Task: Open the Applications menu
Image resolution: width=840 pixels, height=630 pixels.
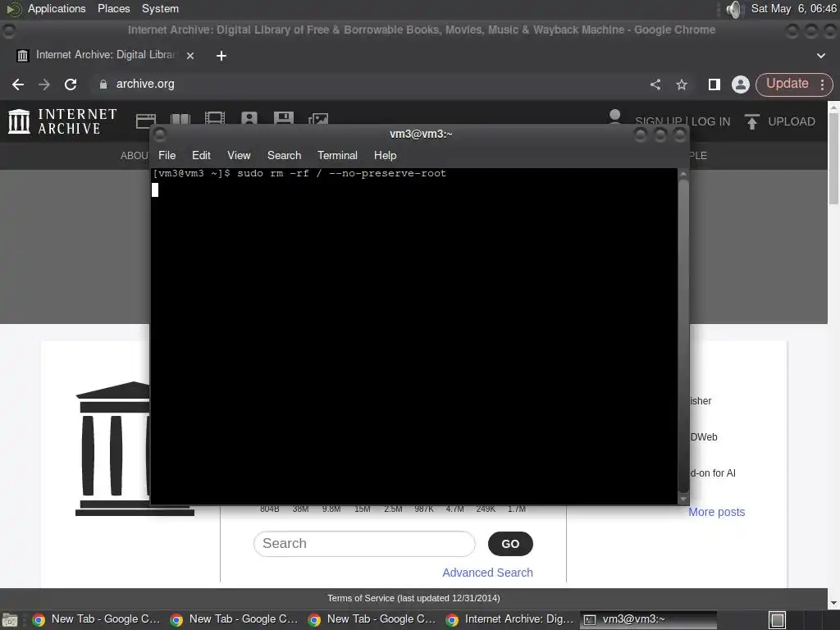Action: point(57,8)
